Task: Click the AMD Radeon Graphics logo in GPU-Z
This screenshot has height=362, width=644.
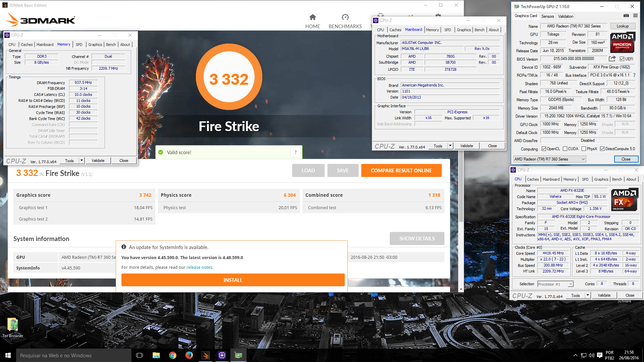Action: 622,42
